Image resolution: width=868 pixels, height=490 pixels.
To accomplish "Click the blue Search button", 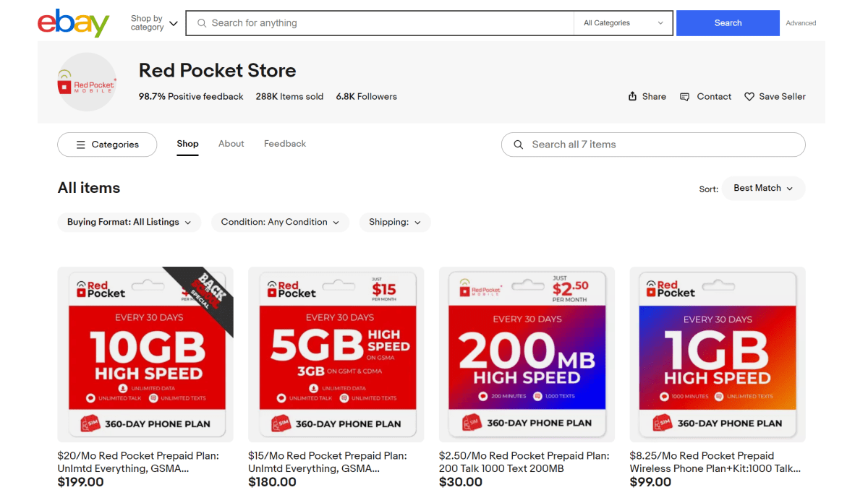I will click(x=728, y=23).
